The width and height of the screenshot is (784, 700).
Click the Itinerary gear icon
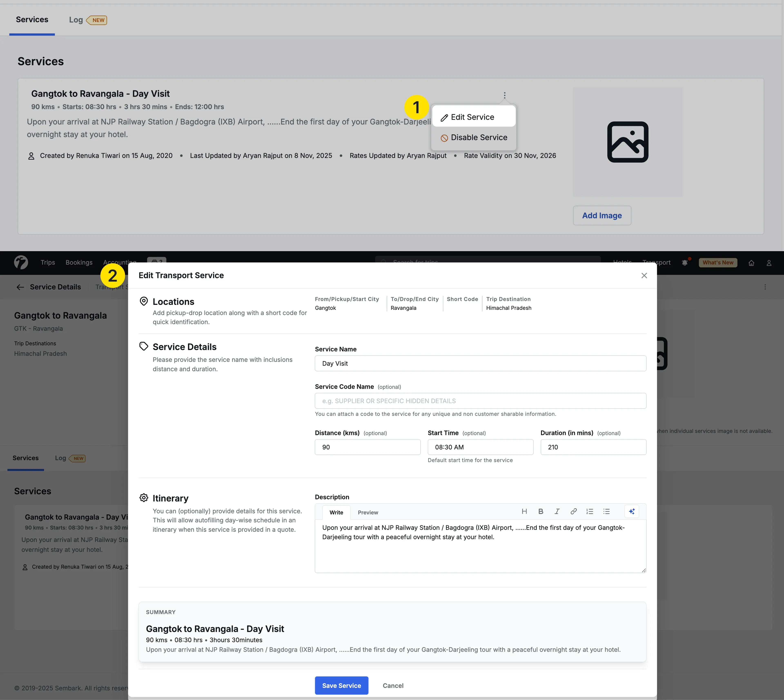(x=144, y=497)
